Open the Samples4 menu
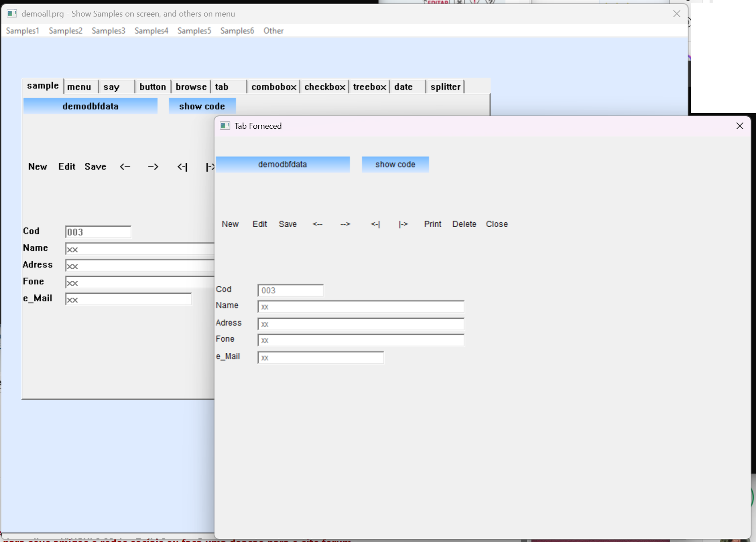 [151, 31]
